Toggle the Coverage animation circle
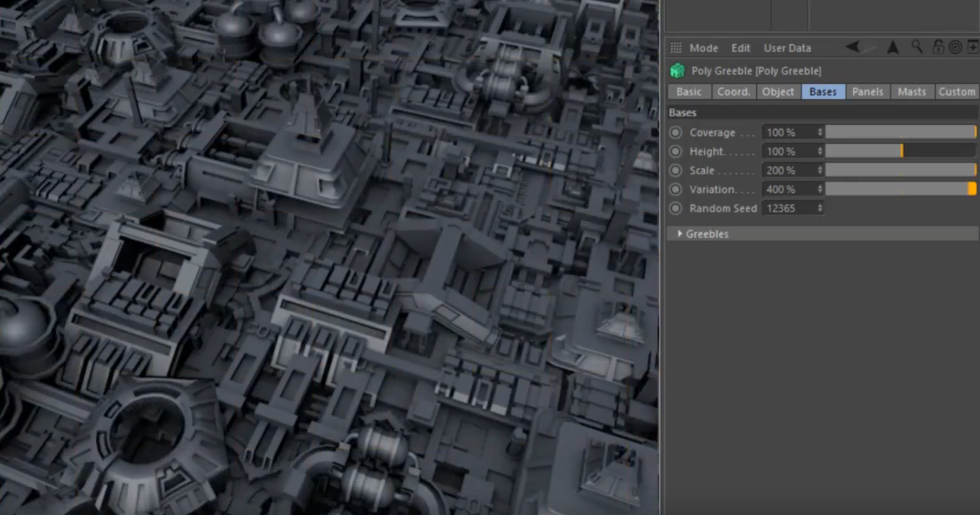Screen dimensions: 980x515 tap(675, 132)
